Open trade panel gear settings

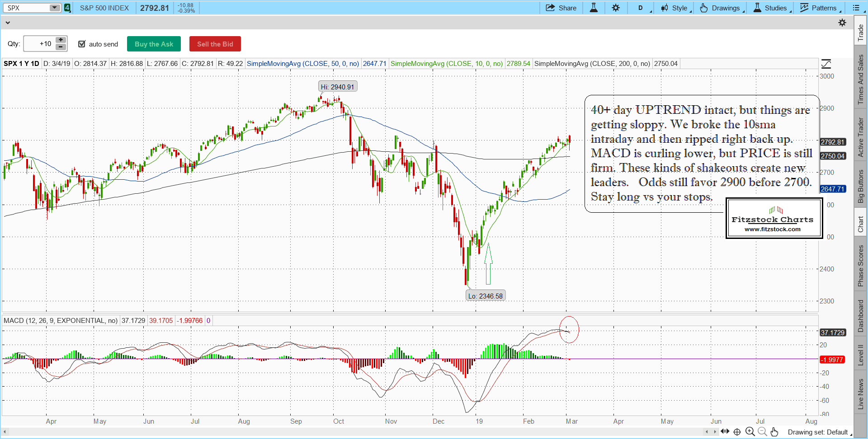pyautogui.click(x=842, y=23)
